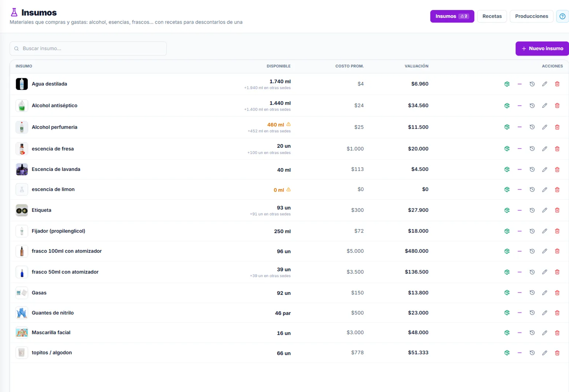The height and width of the screenshot is (392, 569).
Task: Open the Agua destilada product thumbnail
Action: [22, 84]
